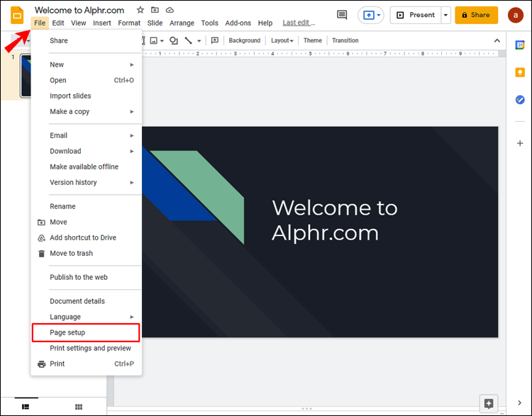Open the insert image toolbar icon

(x=154, y=40)
